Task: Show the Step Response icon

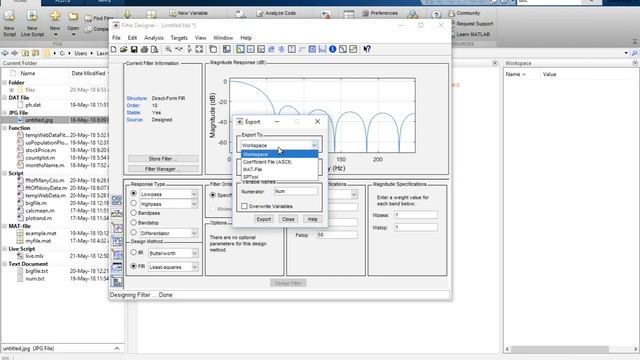Action: coord(302,49)
